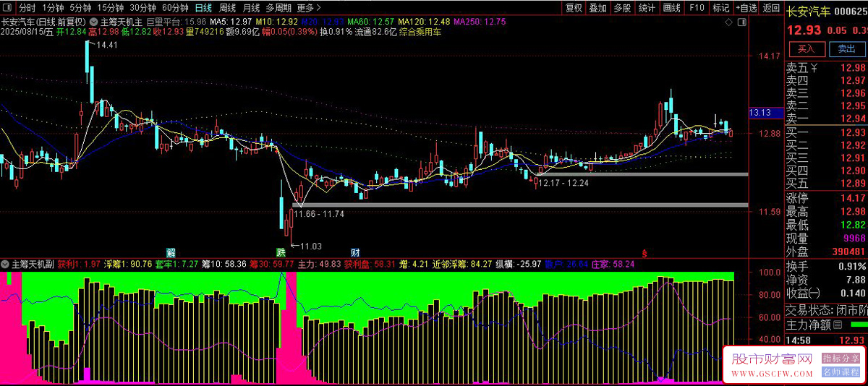Open the 多周期 view option
The width and height of the screenshot is (868, 386).
[x=278, y=8]
